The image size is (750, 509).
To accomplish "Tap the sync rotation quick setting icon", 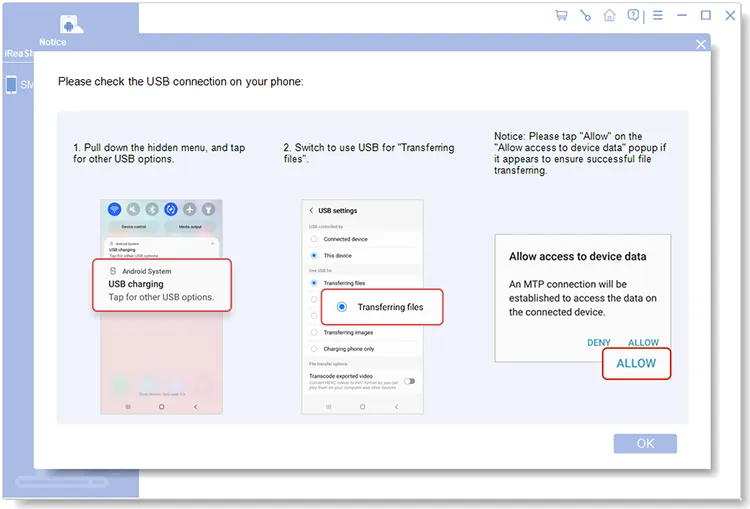I will tap(171, 209).
